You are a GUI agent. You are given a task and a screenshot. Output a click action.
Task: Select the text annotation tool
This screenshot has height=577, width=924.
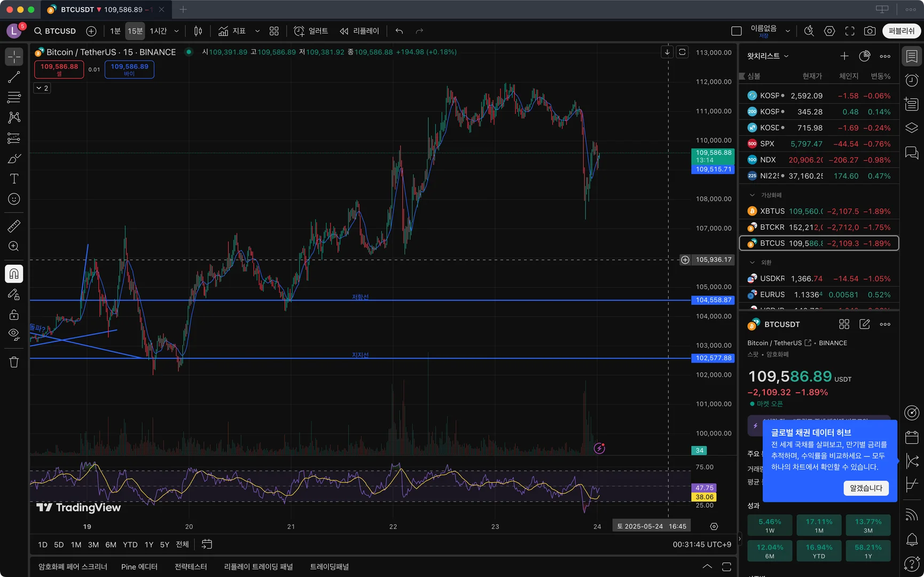point(14,179)
